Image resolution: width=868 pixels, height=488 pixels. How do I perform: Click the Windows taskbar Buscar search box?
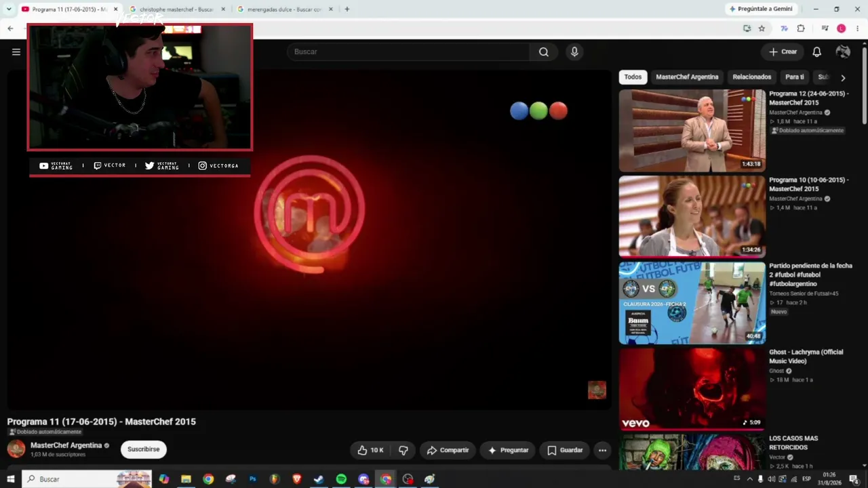[x=87, y=479]
